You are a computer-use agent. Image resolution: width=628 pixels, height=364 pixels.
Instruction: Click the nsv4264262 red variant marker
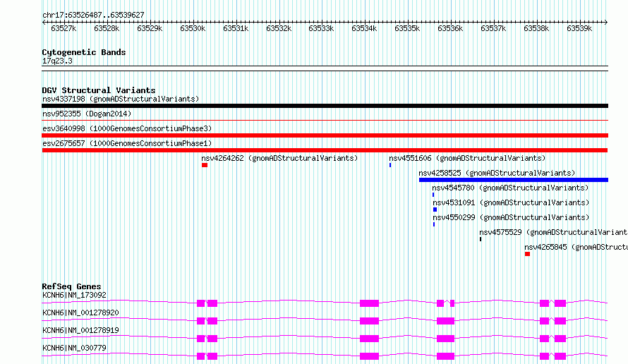205,165
